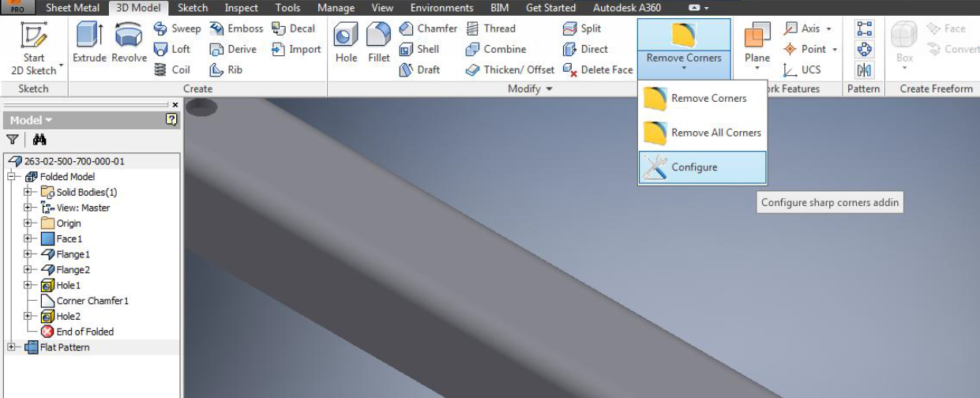Screen dimensions: 980x398
Task: Open the model browser search binoculars
Action: [x=36, y=140]
